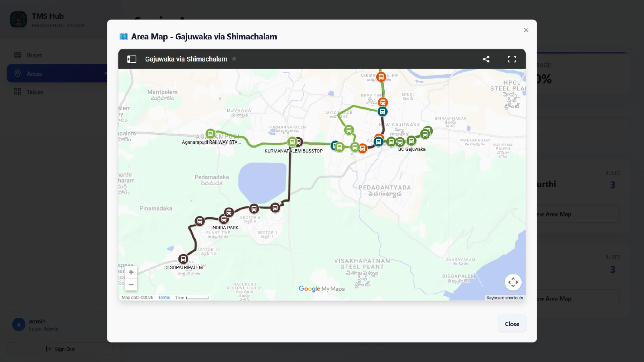Image resolution: width=644 pixels, height=362 pixels.
Task: Click Sign Out button
Action: (60, 349)
